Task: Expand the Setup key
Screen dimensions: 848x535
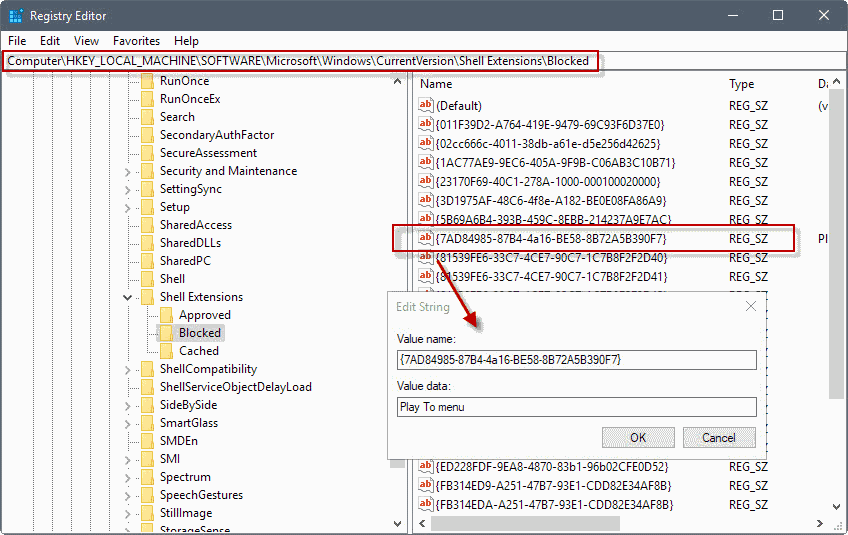Action: [128, 208]
